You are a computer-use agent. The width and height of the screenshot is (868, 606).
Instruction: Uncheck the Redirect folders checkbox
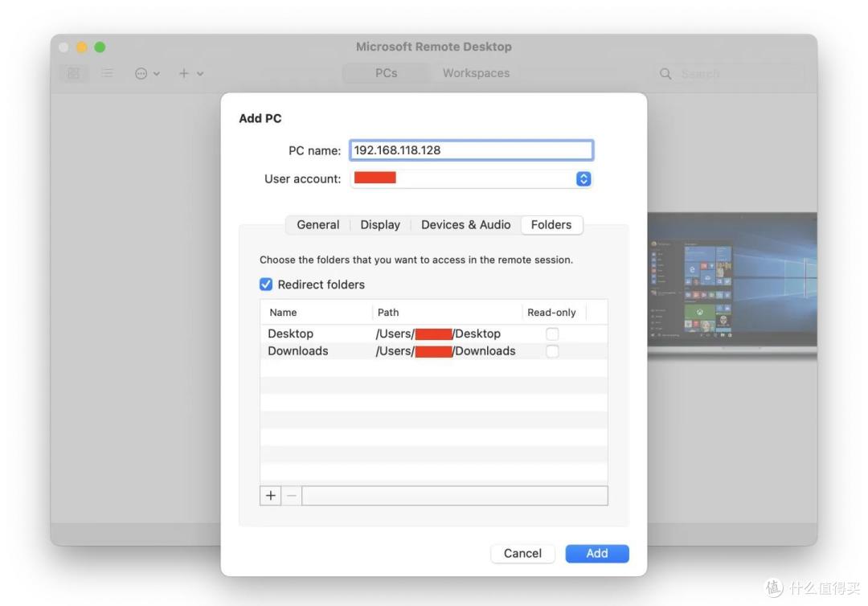click(266, 285)
